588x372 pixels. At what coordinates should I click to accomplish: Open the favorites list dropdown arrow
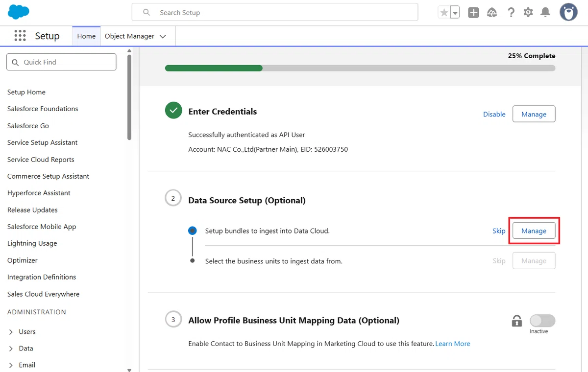click(455, 13)
